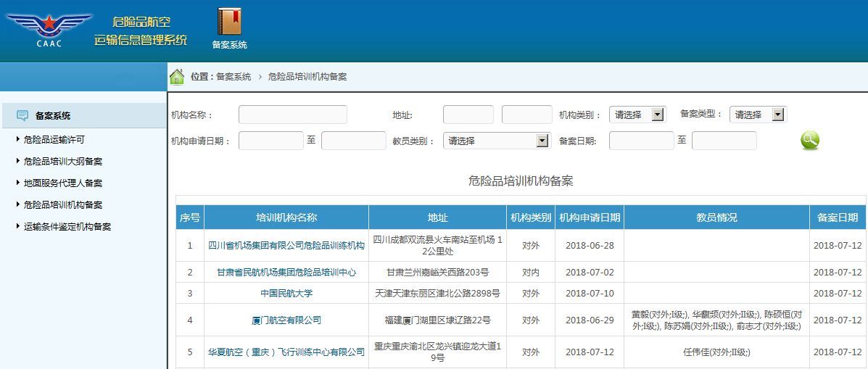Click the second 地址 input field
The height and width of the screenshot is (369, 868).
click(x=527, y=115)
